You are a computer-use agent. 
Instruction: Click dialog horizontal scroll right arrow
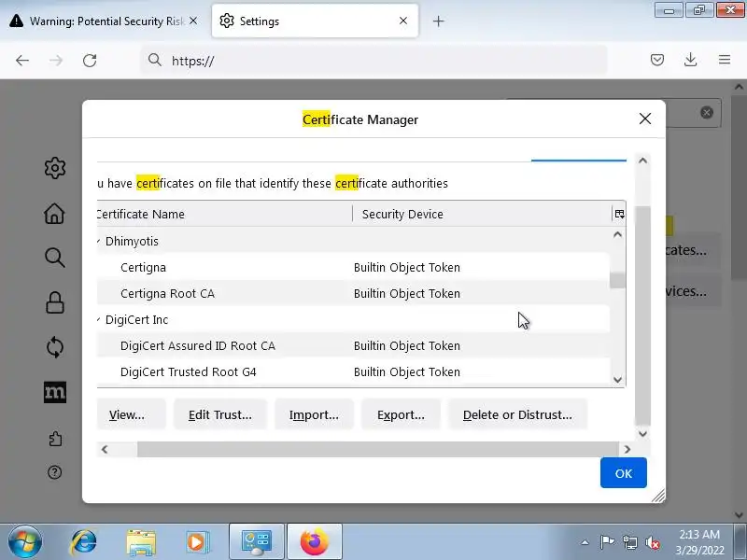(x=627, y=449)
